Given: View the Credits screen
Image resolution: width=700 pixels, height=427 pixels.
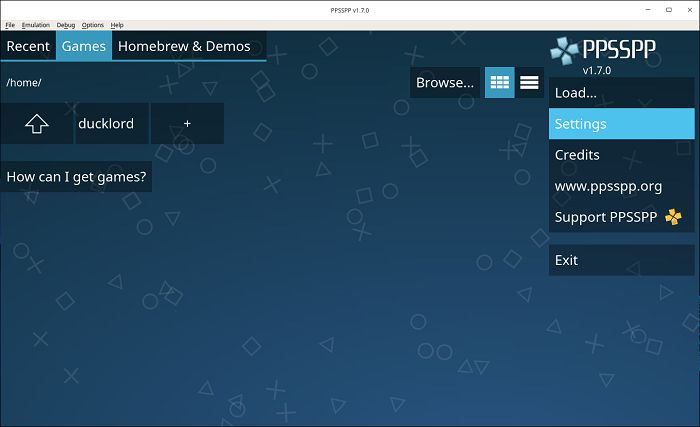Looking at the screenshot, I should (x=621, y=155).
